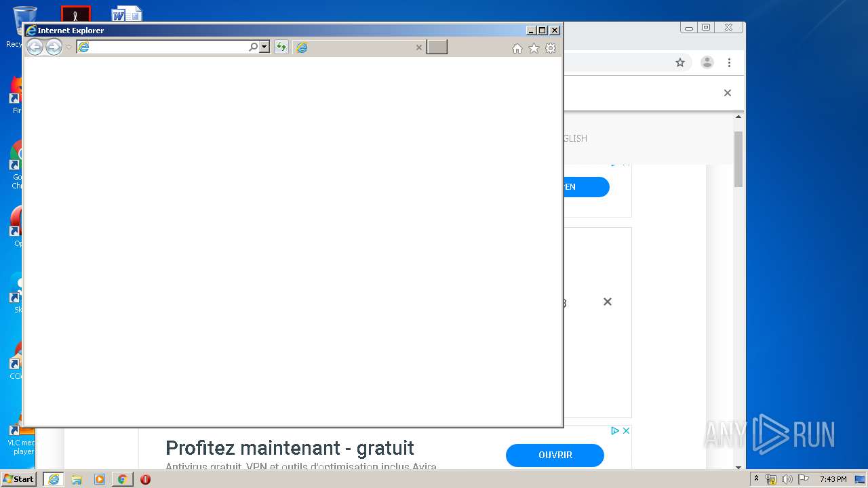Open clock showing 7:43 PM
This screenshot has height=488, width=868.
833,479
